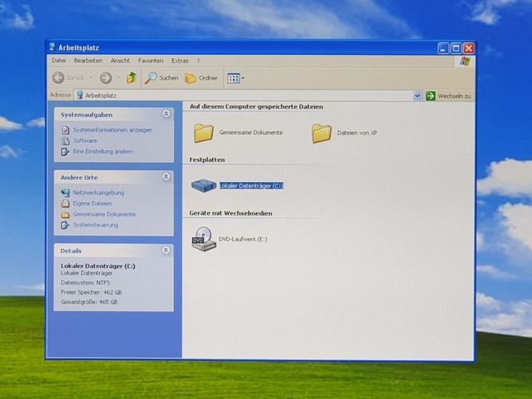This screenshot has height=399, width=532.
Task: Click the Systeminformationen anzeigen link
Action: [112, 130]
